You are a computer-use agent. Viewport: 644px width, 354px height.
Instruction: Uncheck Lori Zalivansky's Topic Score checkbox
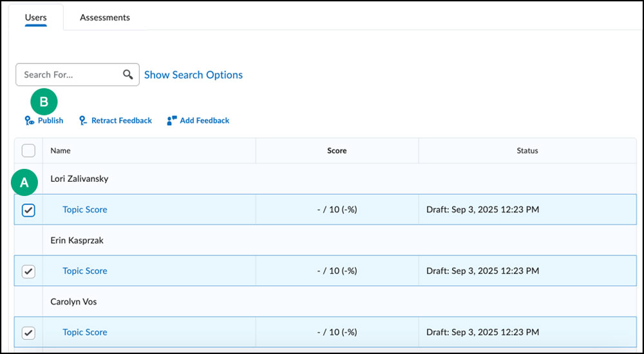(28, 210)
